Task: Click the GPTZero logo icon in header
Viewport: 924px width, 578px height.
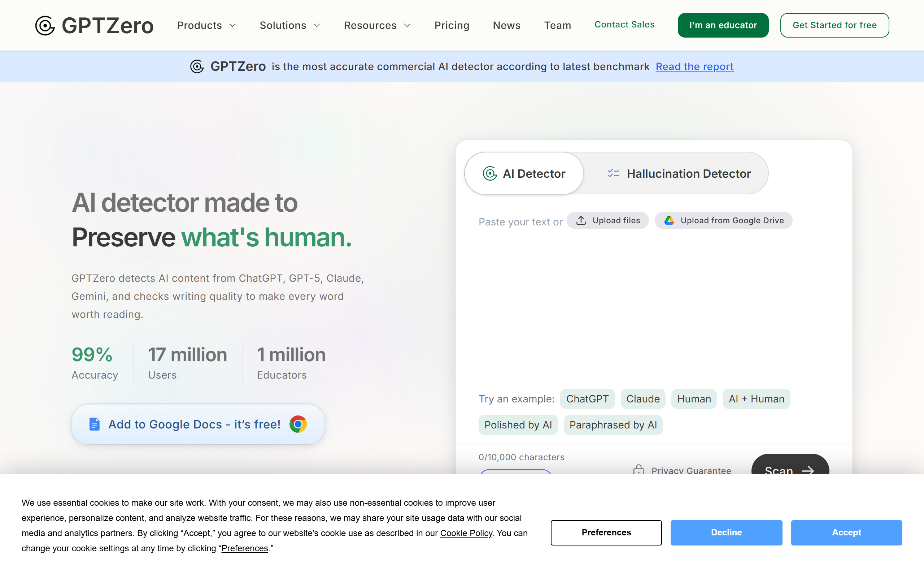Action: coord(45,26)
